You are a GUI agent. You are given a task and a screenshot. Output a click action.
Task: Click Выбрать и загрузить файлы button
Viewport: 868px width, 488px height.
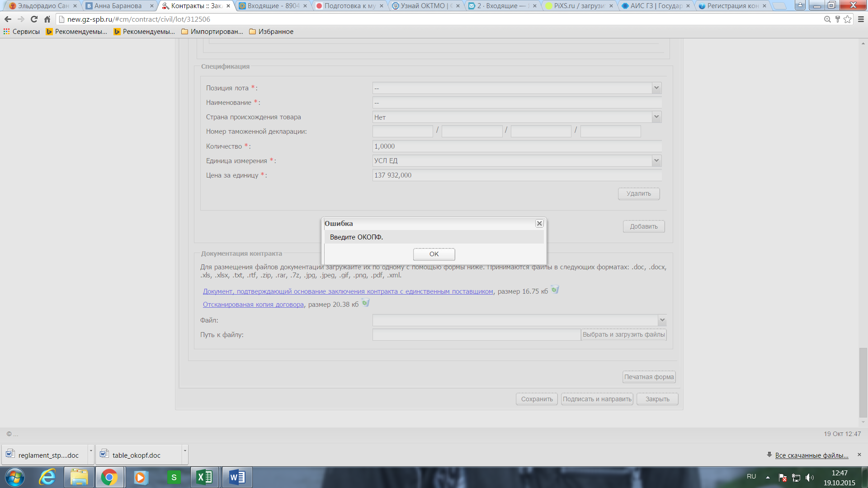(624, 335)
